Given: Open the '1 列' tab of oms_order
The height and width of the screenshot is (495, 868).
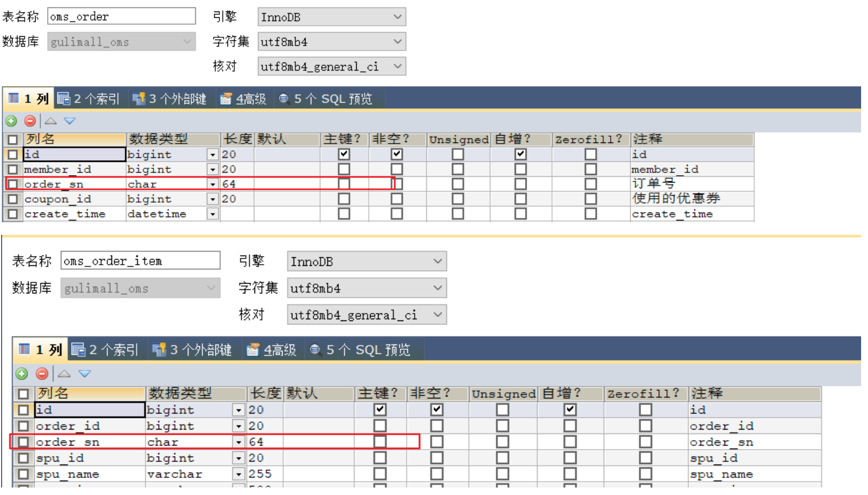Looking at the screenshot, I should pos(28,99).
